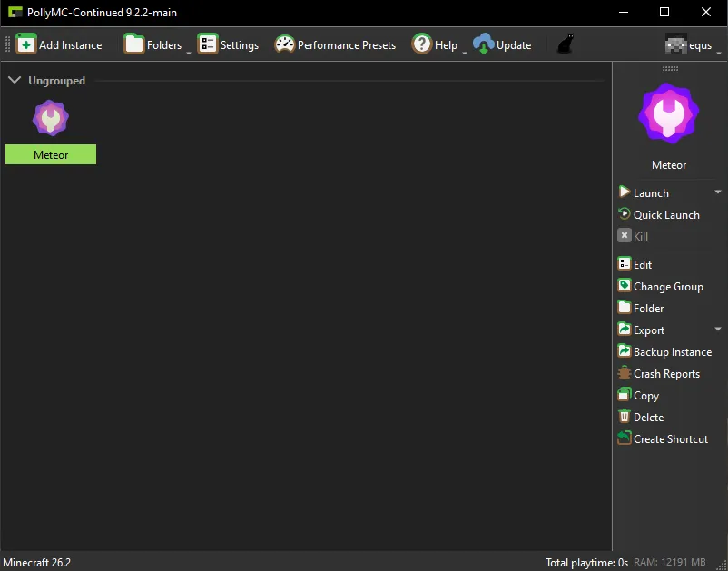
Task: Click Change Group for Meteor
Action: pos(660,287)
